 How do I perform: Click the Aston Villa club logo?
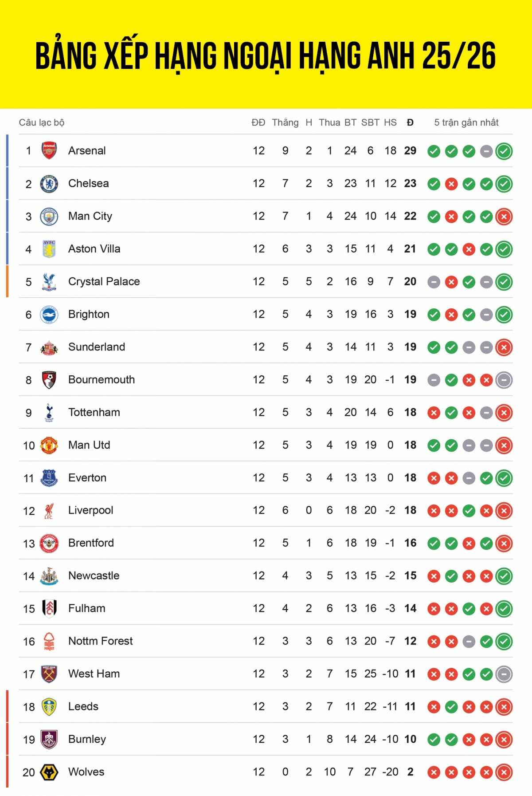click(49, 249)
